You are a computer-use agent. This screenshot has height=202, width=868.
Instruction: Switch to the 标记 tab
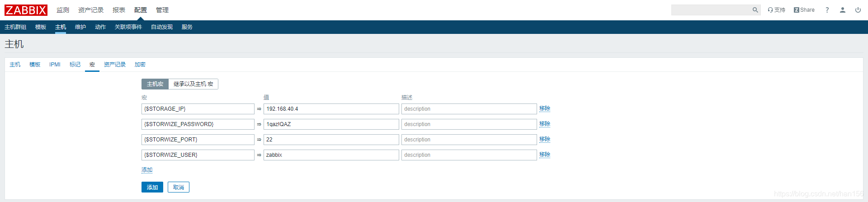[75, 65]
